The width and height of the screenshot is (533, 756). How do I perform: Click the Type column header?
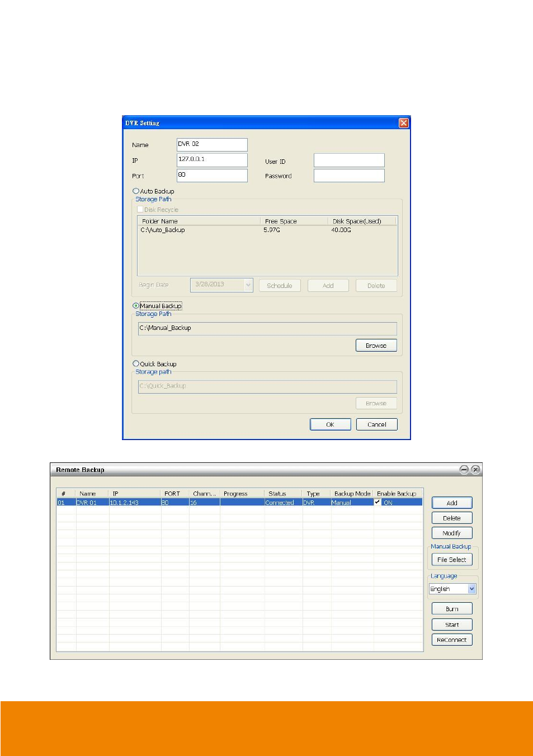(x=317, y=494)
